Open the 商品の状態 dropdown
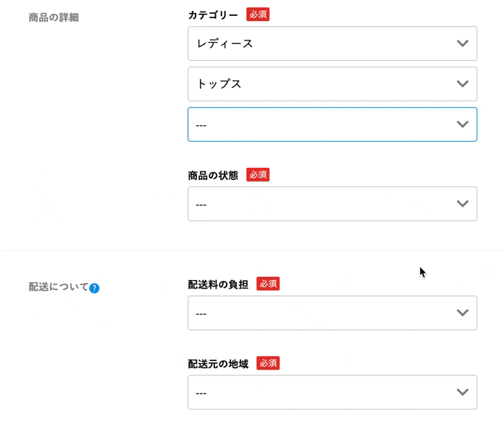 pyautogui.click(x=332, y=204)
